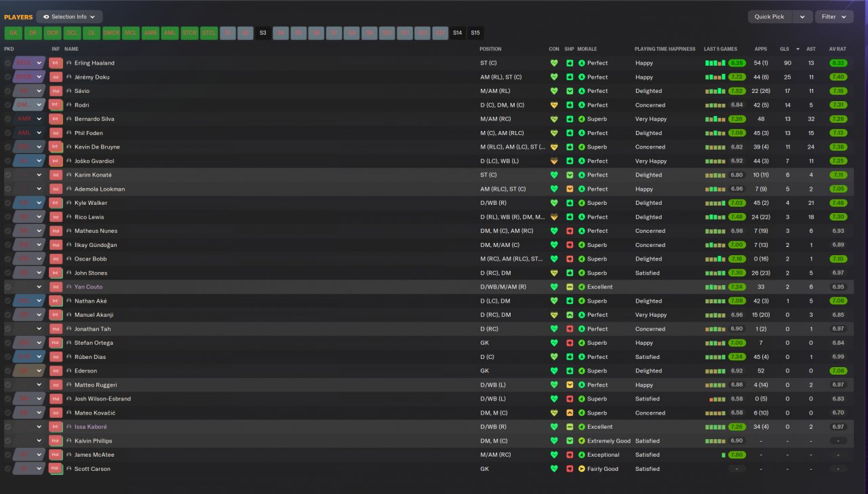The image size is (868, 494).
Task: Click Mateo Kovačić's orange match sharpness icon
Action: pyautogui.click(x=570, y=413)
